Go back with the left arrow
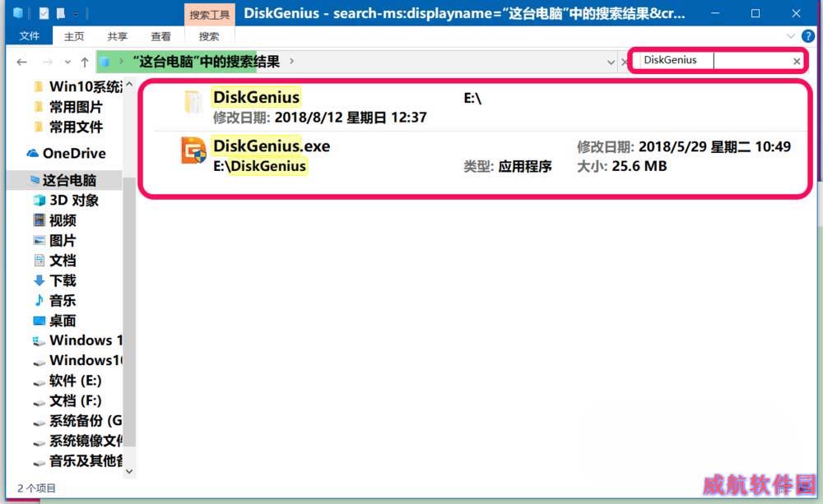The width and height of the screenshot is (823, 504). [x=21, y=62]
